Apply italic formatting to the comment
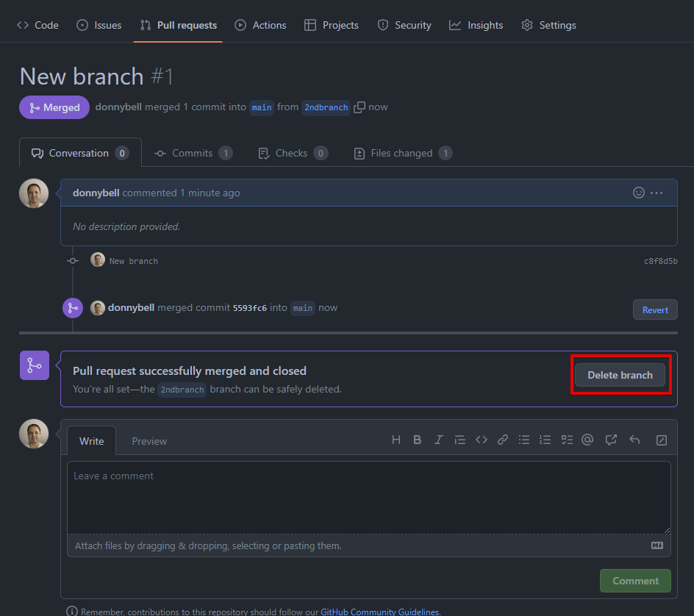This screenshot has width=694, height=616. pyautogui.click(x=438, y=439)
